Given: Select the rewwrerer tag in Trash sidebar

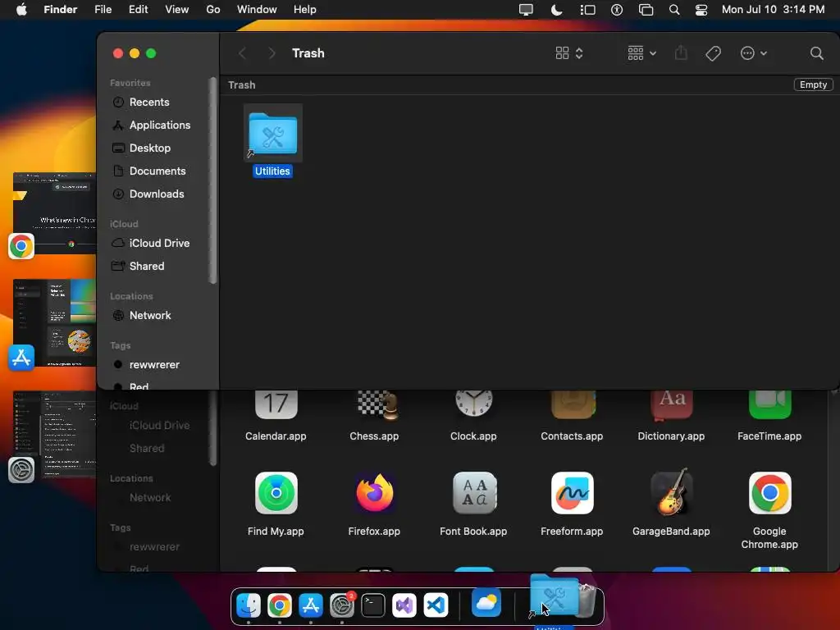Looking at the screenshot, I should pyautogui.click(x=154, y=365).
